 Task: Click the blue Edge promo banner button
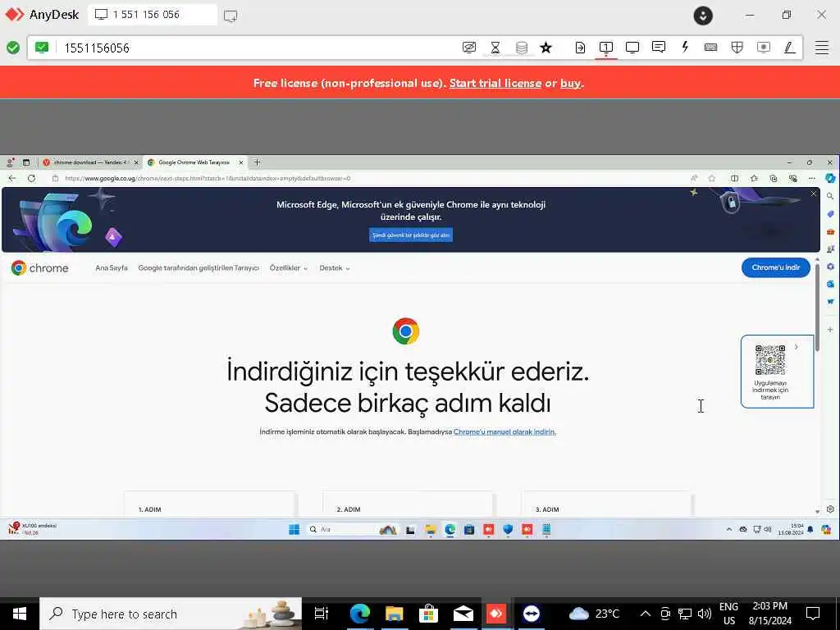tap(411, 235)
